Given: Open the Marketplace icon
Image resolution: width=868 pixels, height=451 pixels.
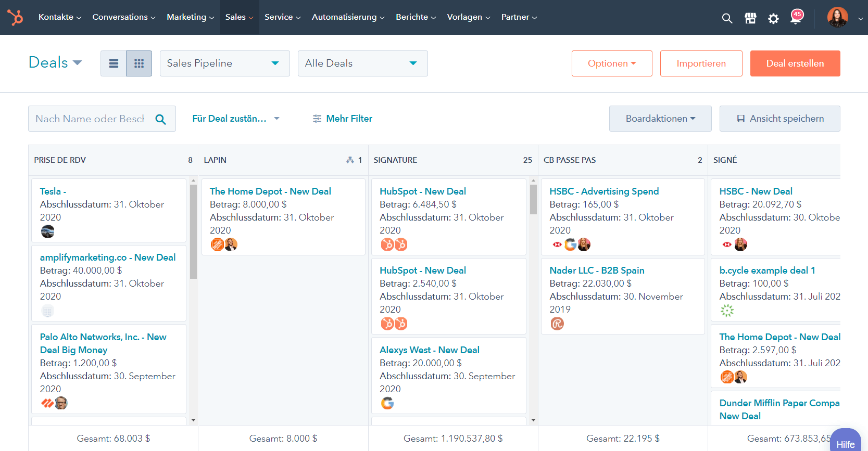Looking at the screenshot, I should click(x=750, y=18).
